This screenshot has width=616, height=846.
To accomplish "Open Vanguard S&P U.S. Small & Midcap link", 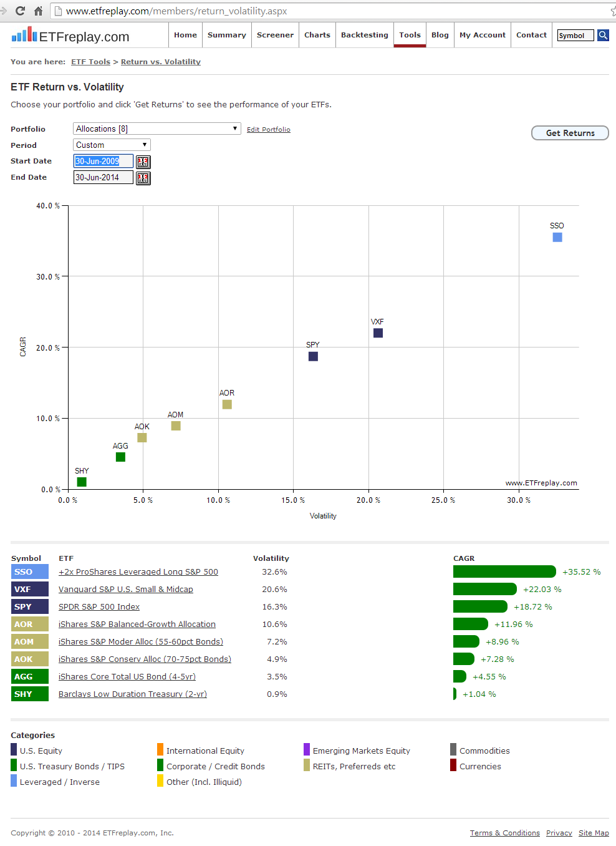I will point(126,589).
